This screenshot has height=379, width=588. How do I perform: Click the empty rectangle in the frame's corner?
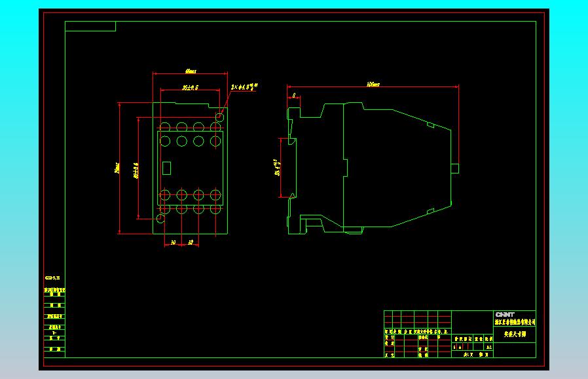90,26
